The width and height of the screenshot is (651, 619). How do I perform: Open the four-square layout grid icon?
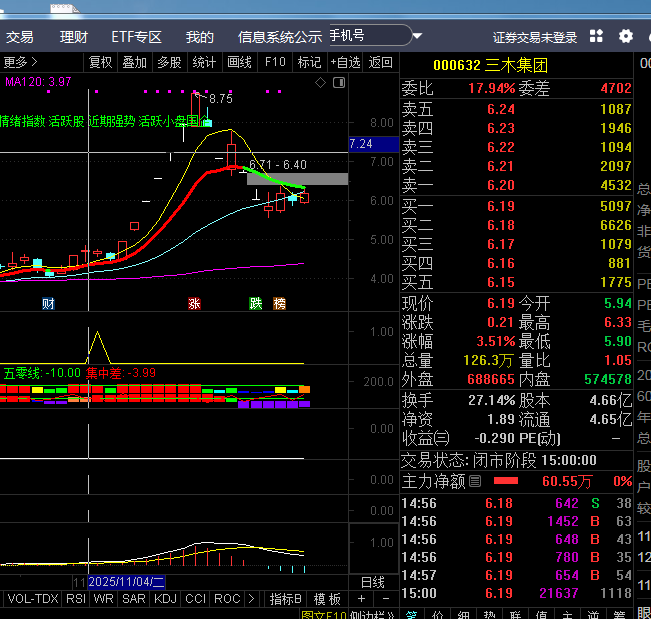[x=596, y=37]
